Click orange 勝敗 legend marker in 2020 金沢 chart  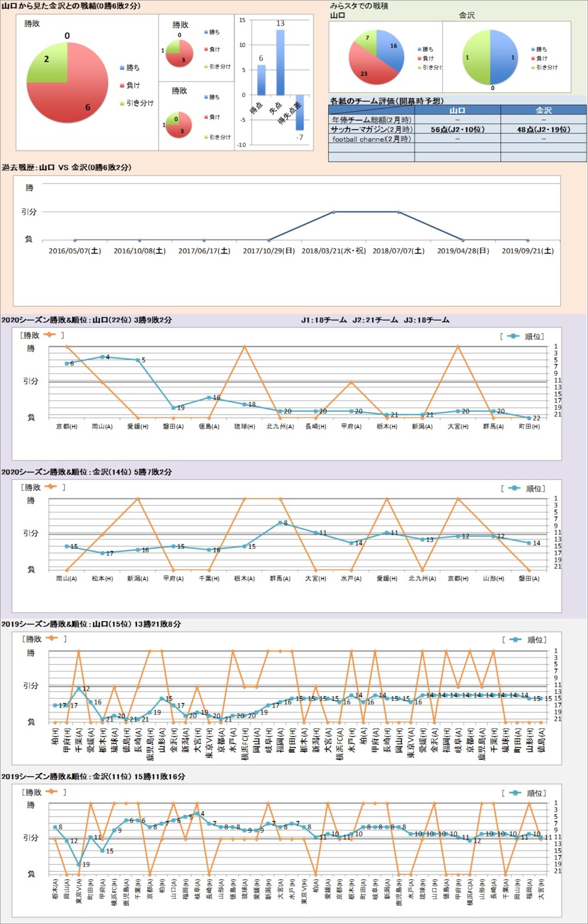pyautogui.click(x=50, y=487)
